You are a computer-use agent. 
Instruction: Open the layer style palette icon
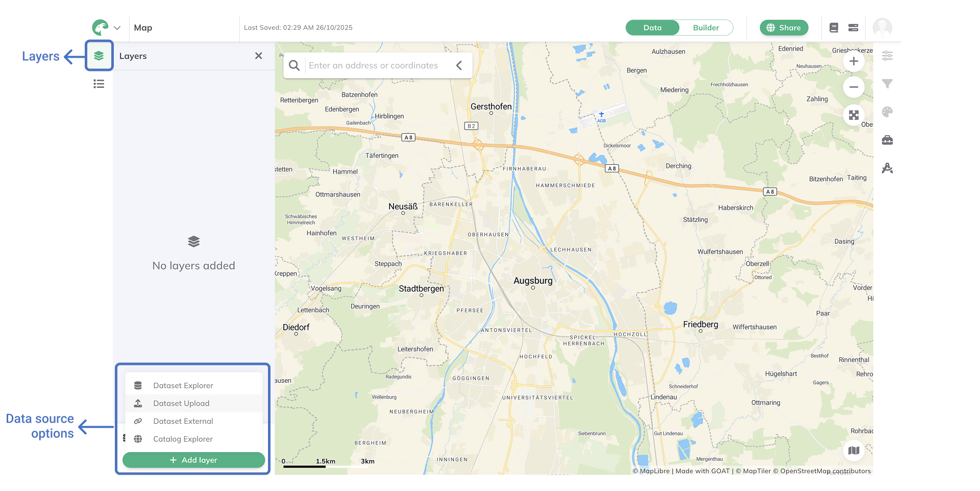(887, 112)
